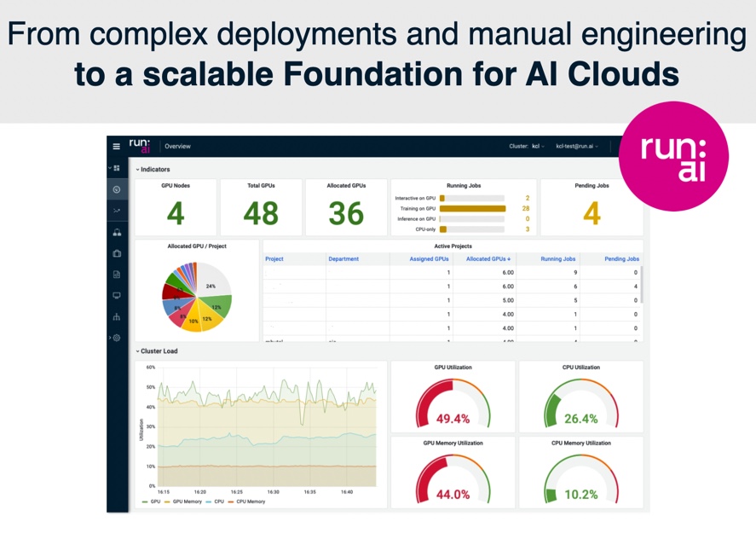
Task: Click the Total GPUs value 48
Action: click(x=261, y=213)
